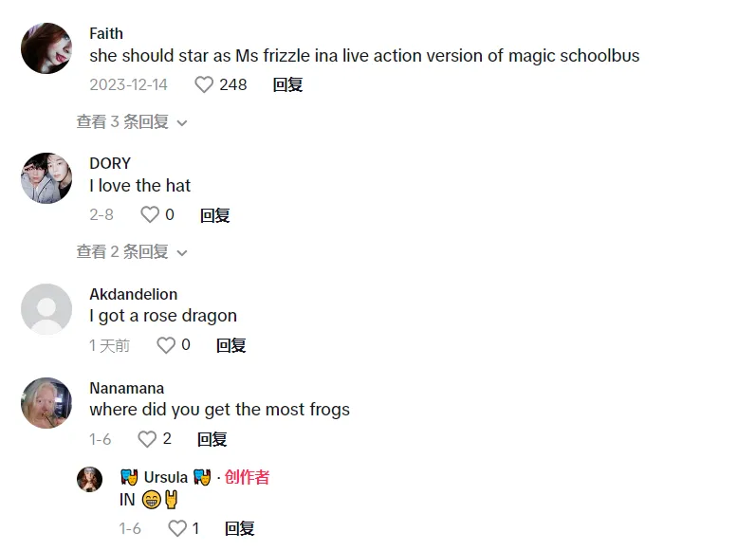The height and width of the screenshot is (551, 756).
Task: Open Ursula's small creator avatar
Action: pyautogui.click(x=90, y=479)
